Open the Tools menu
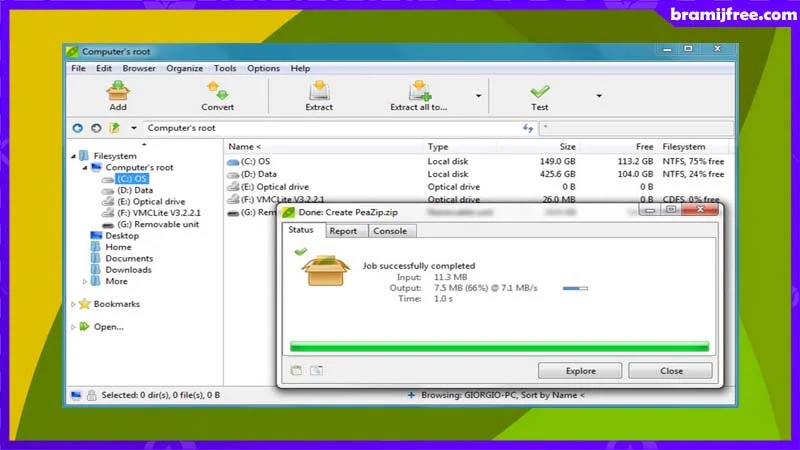Image resolution: width=800 pixels, height=450 pixels. click(x=225, y=68)
